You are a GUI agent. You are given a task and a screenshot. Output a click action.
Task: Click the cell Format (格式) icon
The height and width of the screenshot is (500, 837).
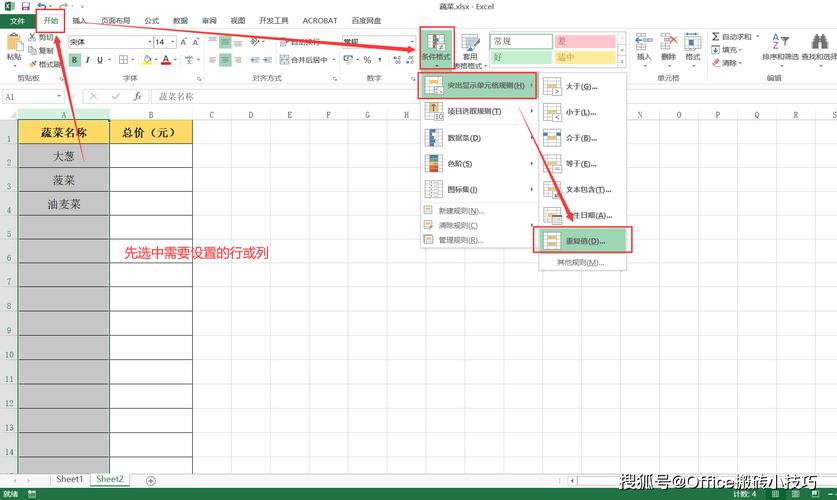click(692, 43)
